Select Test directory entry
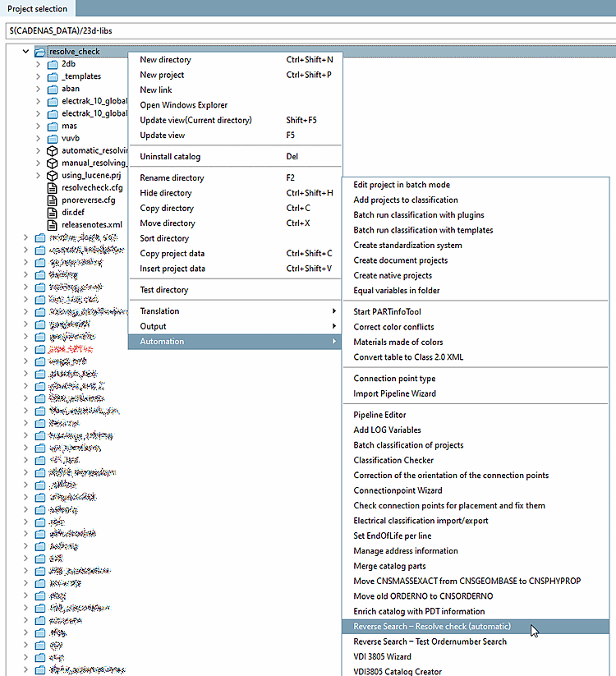The width and height of the screenshot is (616, 676). (x=235, y=290)
